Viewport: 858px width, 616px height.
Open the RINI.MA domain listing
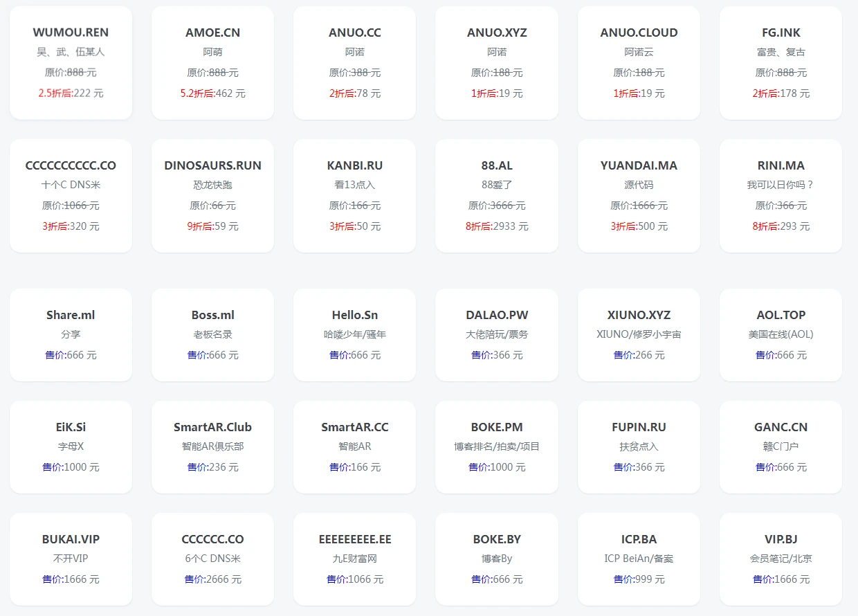tap(781, 196)
